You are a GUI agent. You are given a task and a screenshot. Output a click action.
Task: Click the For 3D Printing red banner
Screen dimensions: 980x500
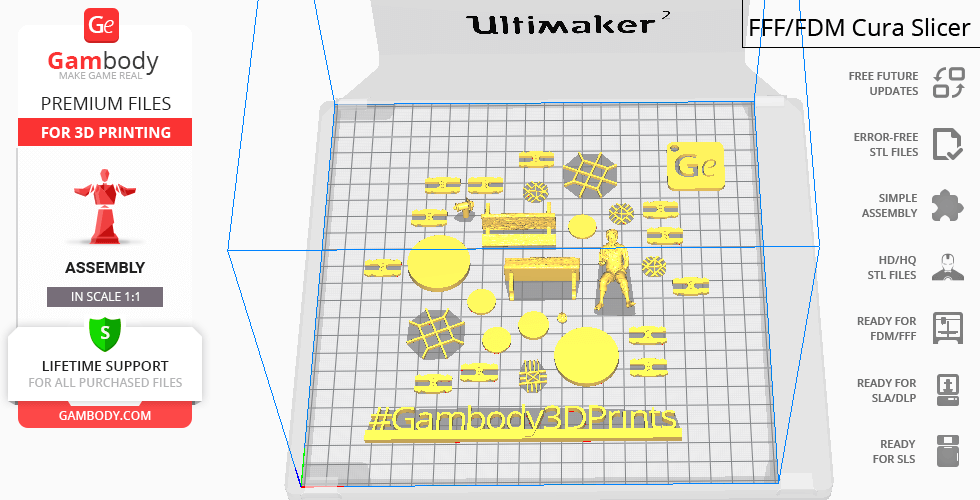tap(104, 132)
